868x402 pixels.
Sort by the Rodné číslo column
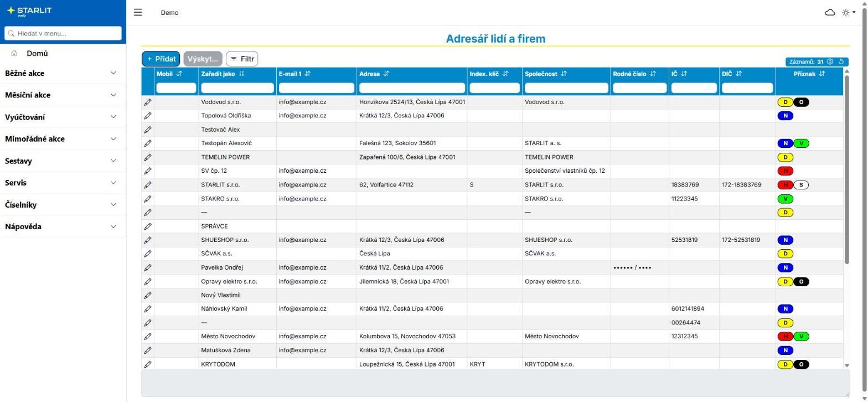653,74
